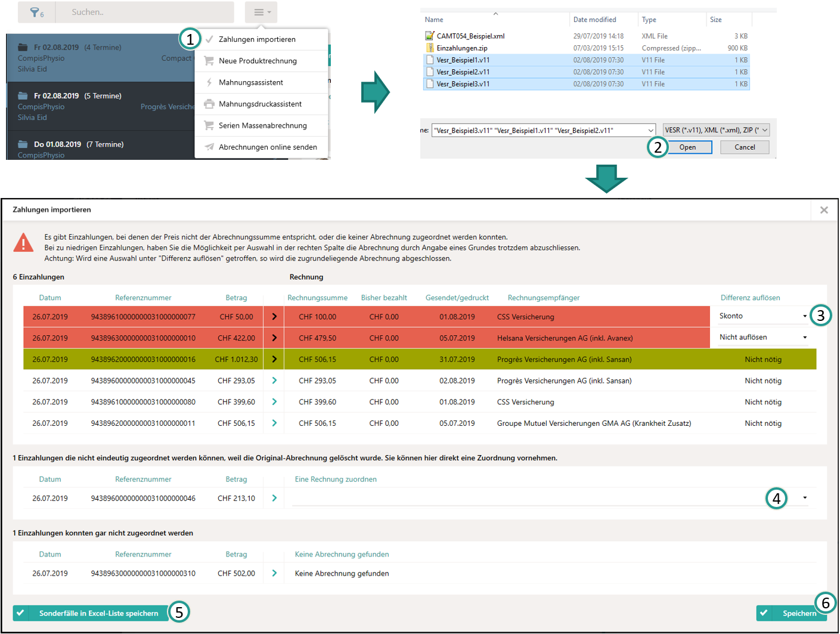Screen dimensions: 840x634
Task: Click the Mahnungsdruckassistent printer icon
Action: [x=209, y=104]
